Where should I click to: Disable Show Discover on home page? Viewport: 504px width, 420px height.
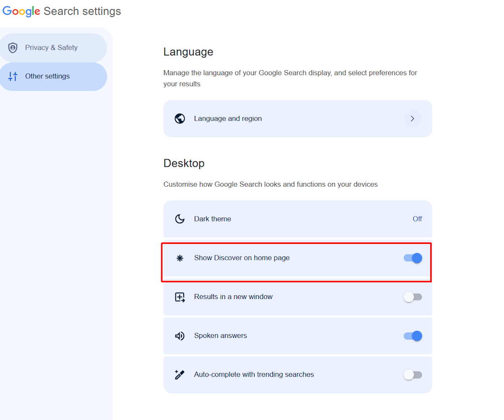tap(413, 258)
